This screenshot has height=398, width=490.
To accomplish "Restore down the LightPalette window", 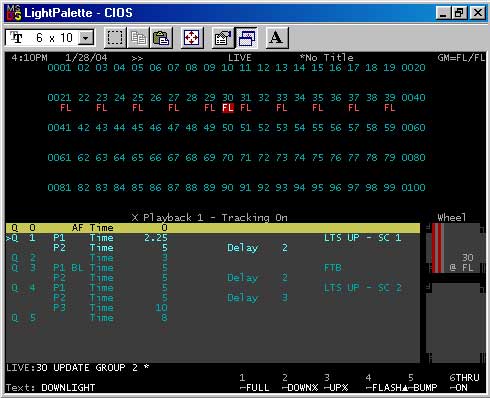I will [x=459, y=13].
